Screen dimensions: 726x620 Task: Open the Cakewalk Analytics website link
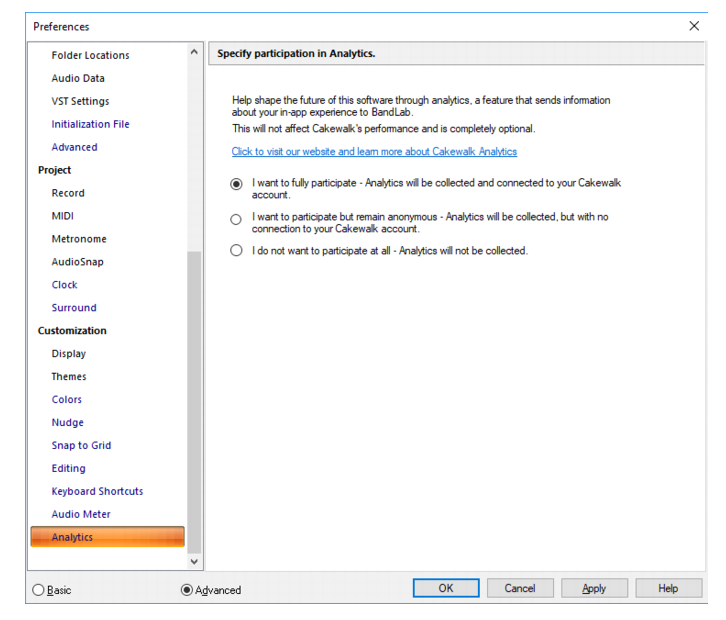pyautogui.click(x=374, y=151)
